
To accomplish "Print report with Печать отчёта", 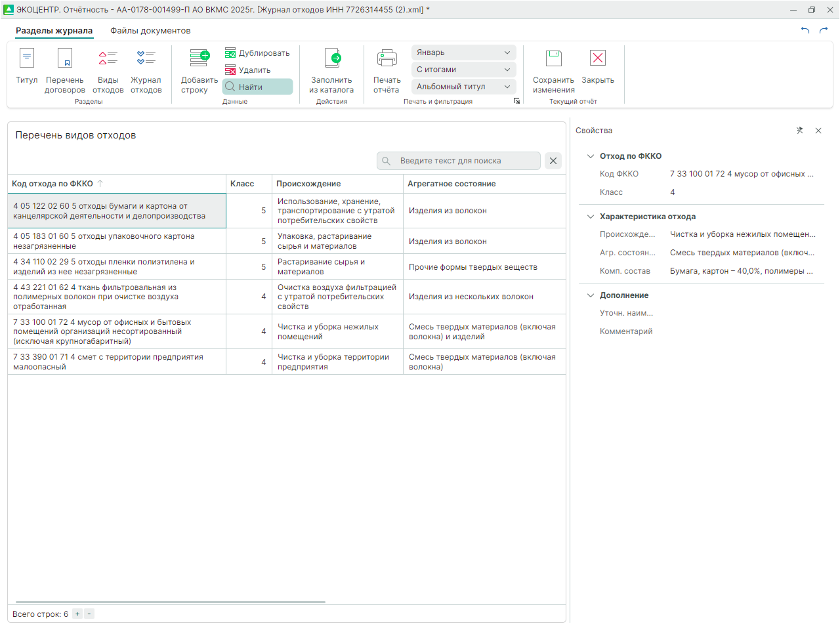I will [387, 71].
